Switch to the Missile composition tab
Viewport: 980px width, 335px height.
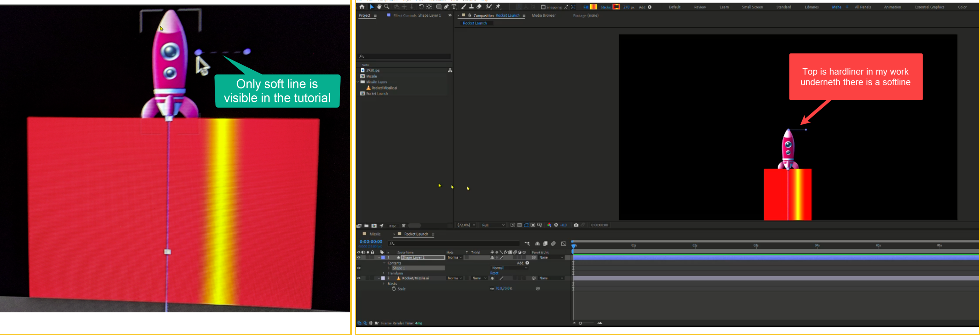(x=375, y=234)
